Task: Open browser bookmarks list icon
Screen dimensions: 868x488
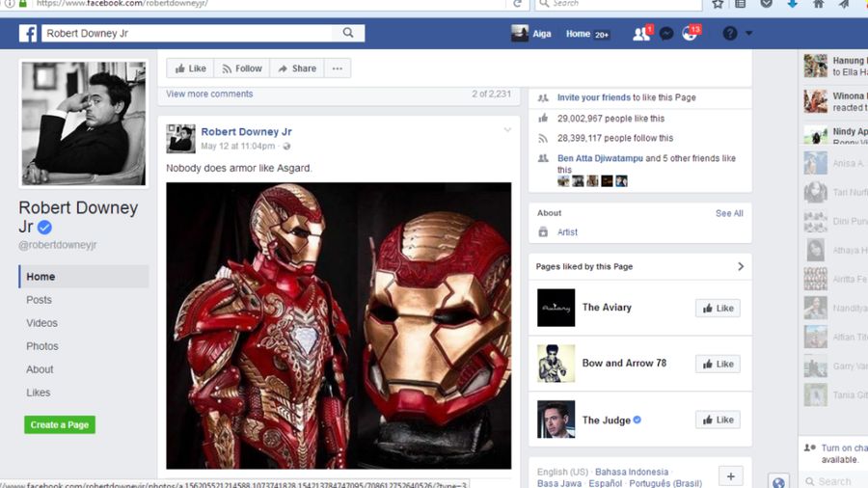Action: tap(740, 4)
